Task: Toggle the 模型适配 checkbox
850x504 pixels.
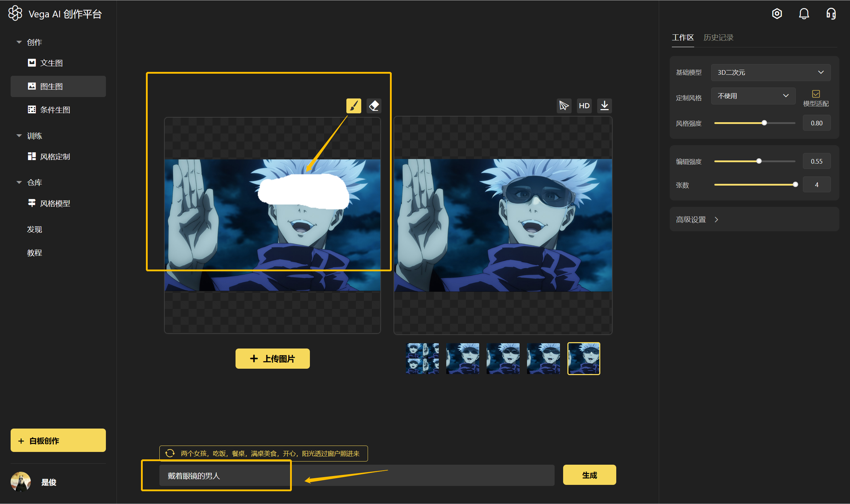Action: click(816, 94)
